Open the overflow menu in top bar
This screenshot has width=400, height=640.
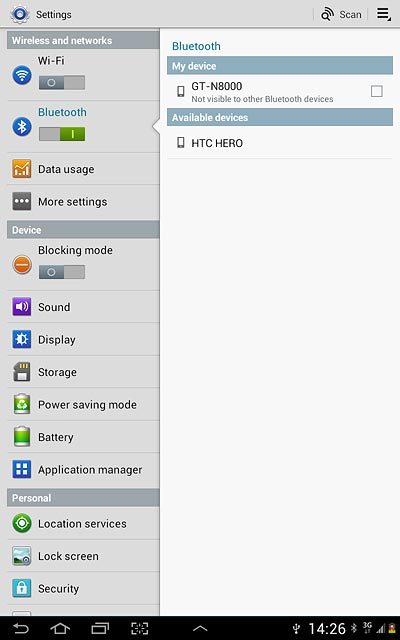pos(384,14)
